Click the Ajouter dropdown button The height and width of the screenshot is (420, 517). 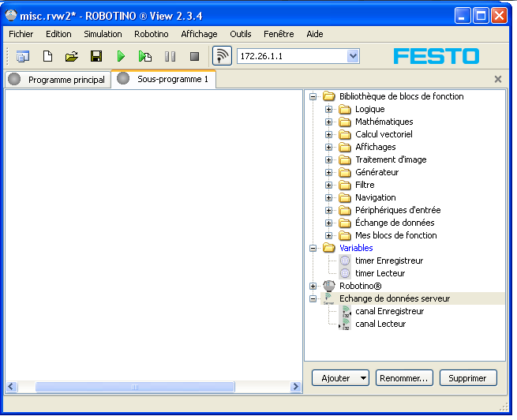pyautogui.click(x=340, y=378)
